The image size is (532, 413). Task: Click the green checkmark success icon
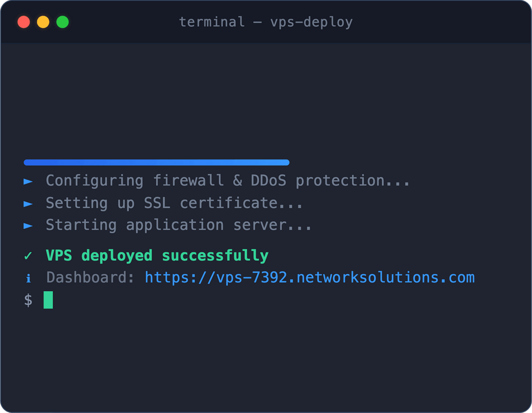coord(28,256)
